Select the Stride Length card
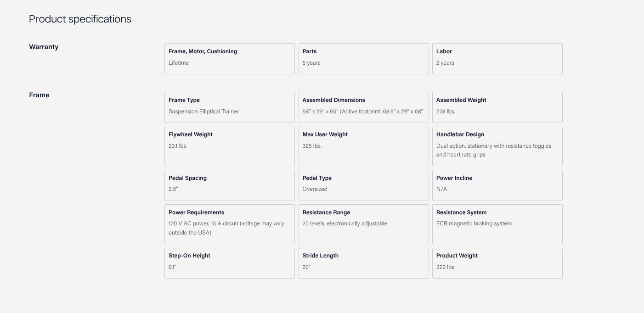This screenshot has height=313, width=644. [363, 263]
